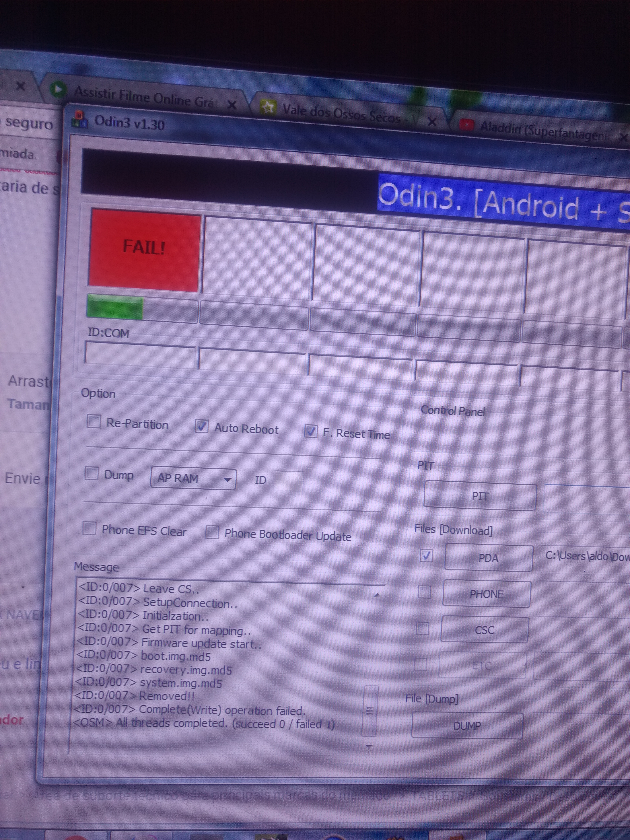
Task: Click the star favicon on Vale dos Ossos Secos tab
Action: click(x=268, y=108)
